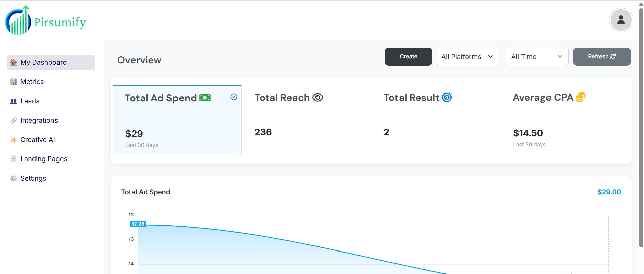This screenshot has height=274, width=644.
Task: Click the house icon beside My Dashboard
Action: (13, 62)
